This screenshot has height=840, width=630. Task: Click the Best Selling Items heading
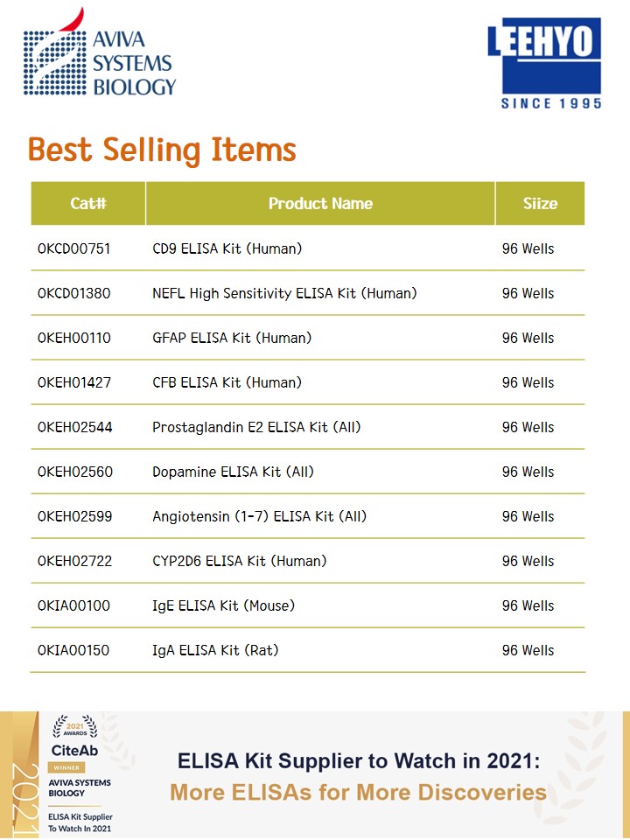tap(162, 150)
